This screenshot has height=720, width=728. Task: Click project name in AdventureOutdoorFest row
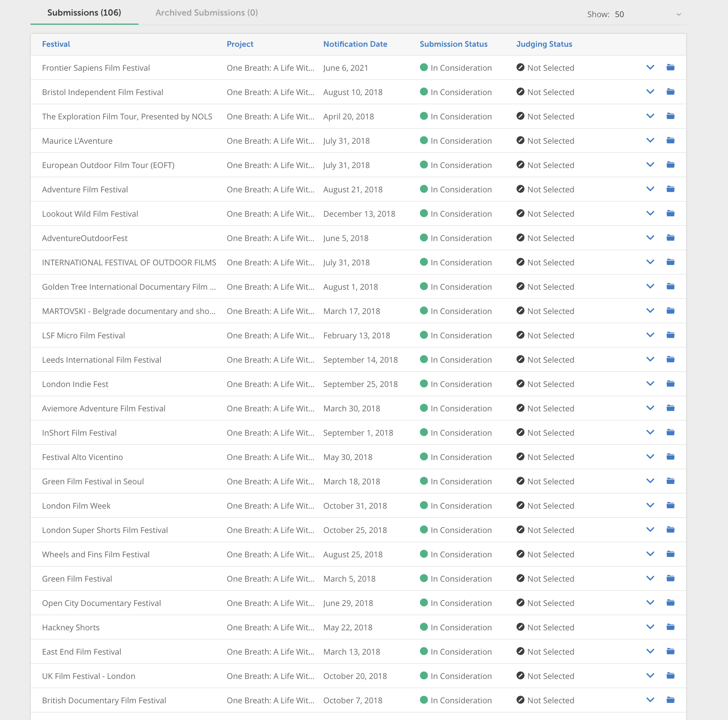[x=270, y=238]
